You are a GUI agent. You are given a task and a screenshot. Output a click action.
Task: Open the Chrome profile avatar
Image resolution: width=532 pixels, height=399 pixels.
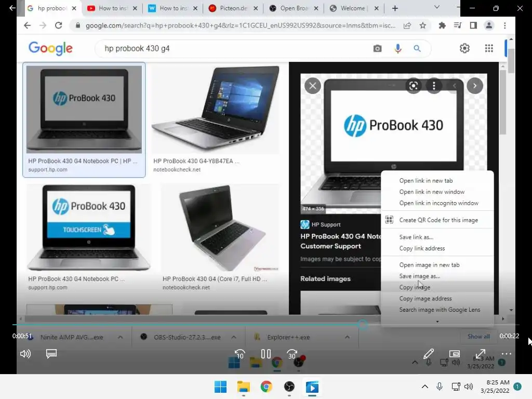[489, 25]
